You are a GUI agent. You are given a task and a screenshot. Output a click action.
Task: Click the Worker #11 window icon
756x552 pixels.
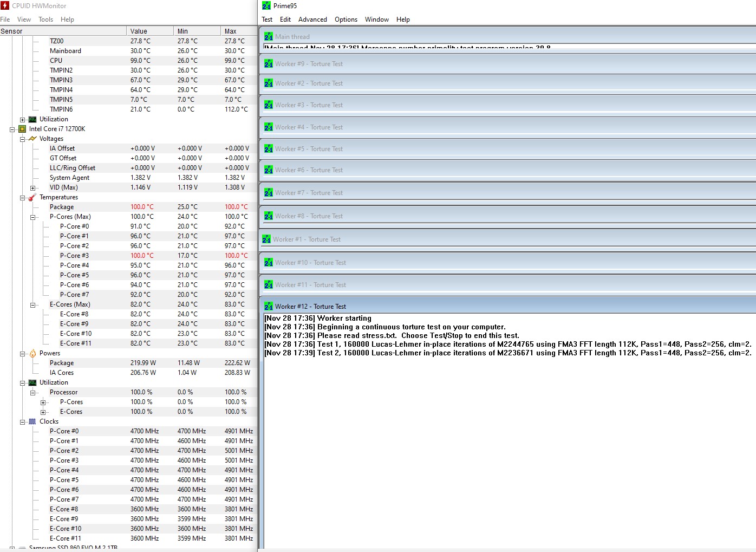pos(269,285)
